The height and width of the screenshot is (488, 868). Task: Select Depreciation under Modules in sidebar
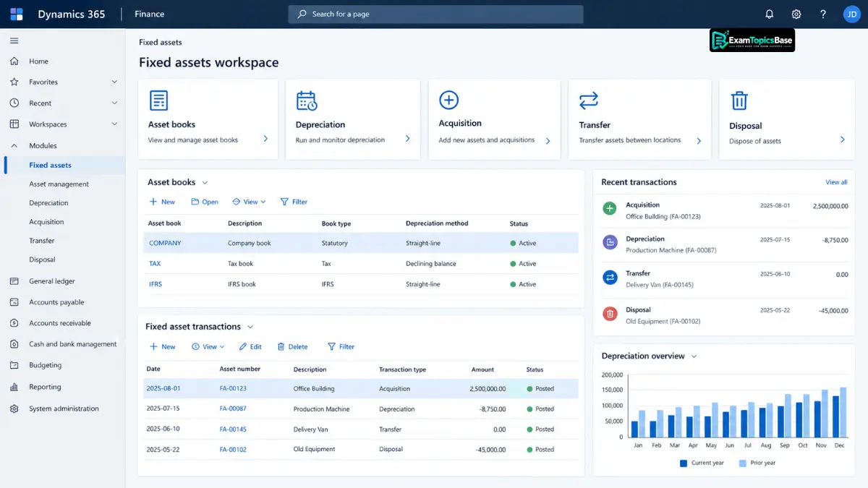pyautogui.click(x=48, y=203)
